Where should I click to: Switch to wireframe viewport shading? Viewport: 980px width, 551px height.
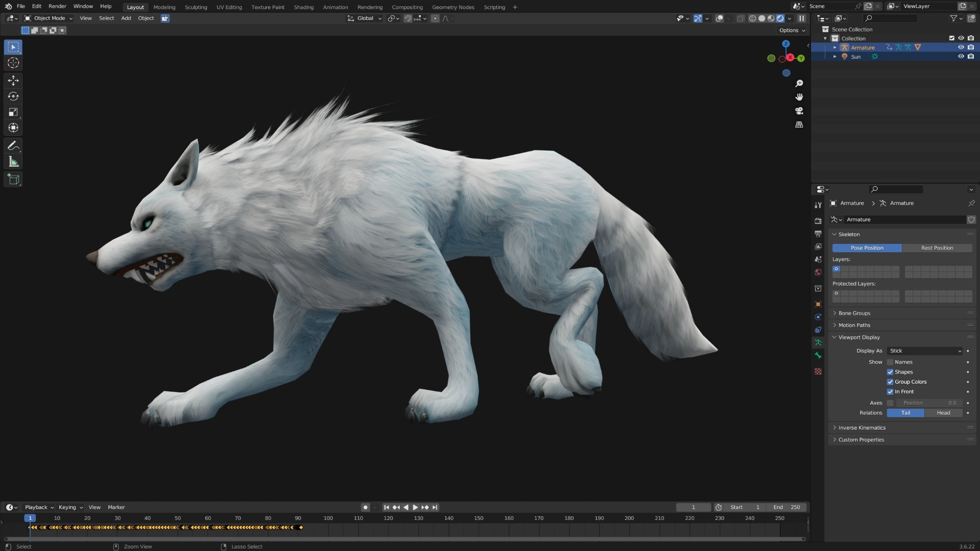752,18
